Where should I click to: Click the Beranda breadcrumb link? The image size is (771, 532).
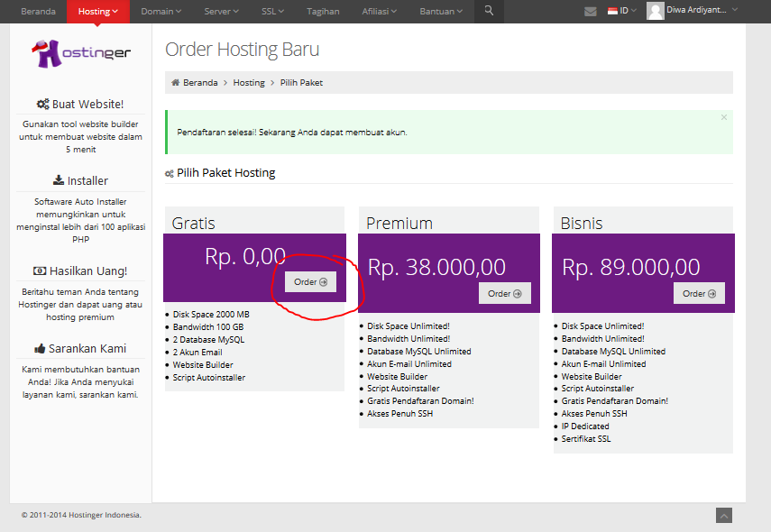[200, 83]
